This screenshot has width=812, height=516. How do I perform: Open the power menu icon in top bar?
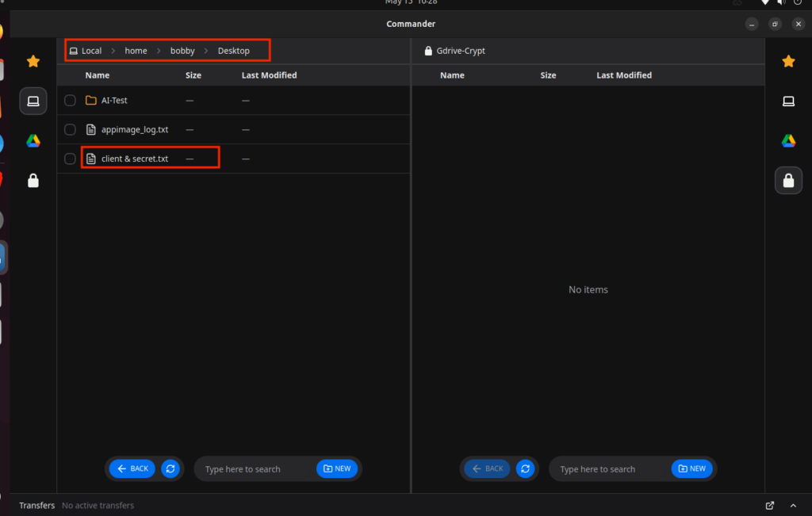pyautogui.click(x=798, y=2)
